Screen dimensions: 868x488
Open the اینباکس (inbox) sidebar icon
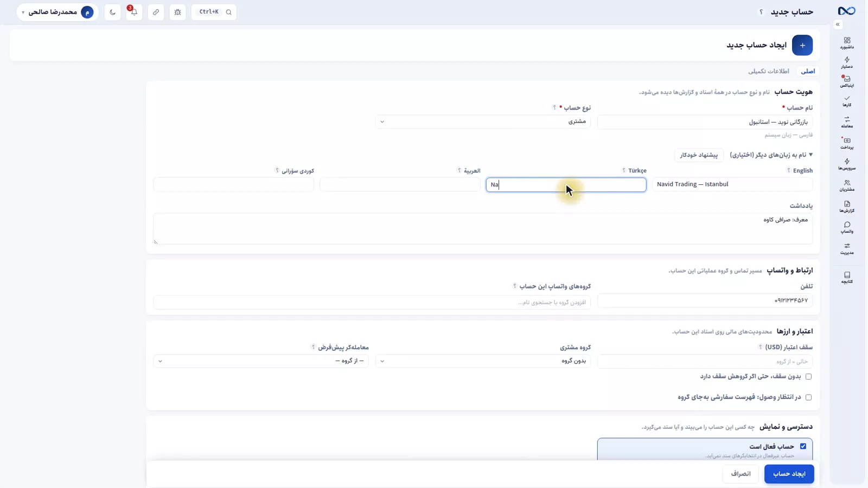847,81
